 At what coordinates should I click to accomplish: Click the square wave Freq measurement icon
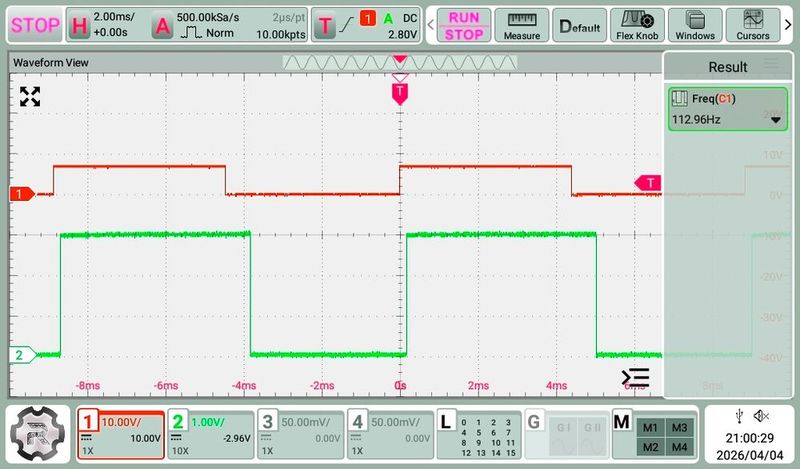[x=680, y=98]
